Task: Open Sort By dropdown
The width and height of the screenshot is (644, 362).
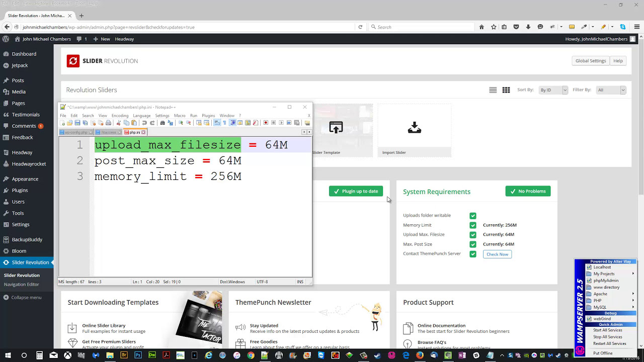Action: pos(553,90)
